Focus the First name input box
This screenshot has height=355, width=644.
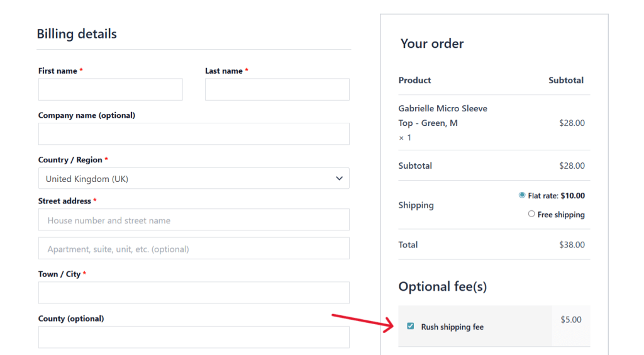click(110, 89)
